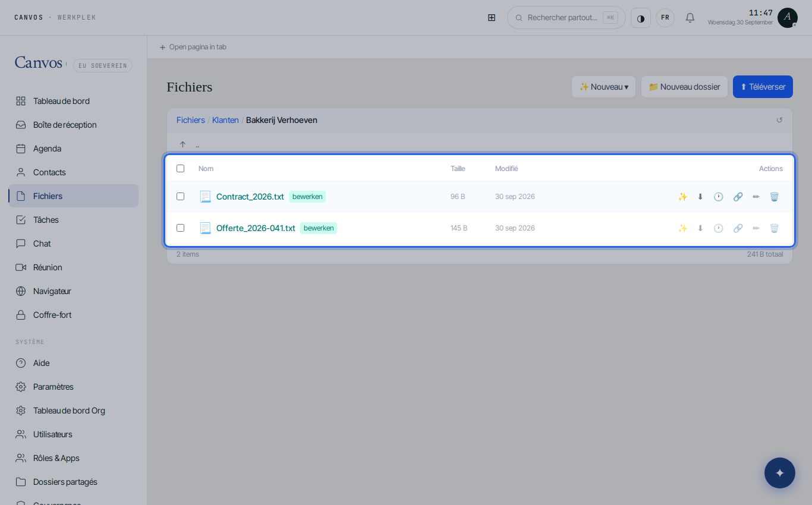
Task: Run AI sparkle action on Offerte_2026-041.txt
Action: tap(682, 228)
